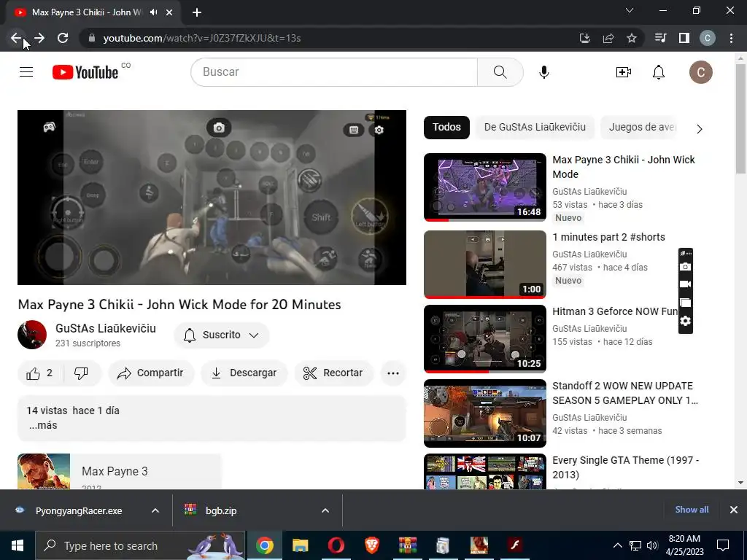Open Windows Start menu
Screen dimensions: 747x560
pos(18,545)
